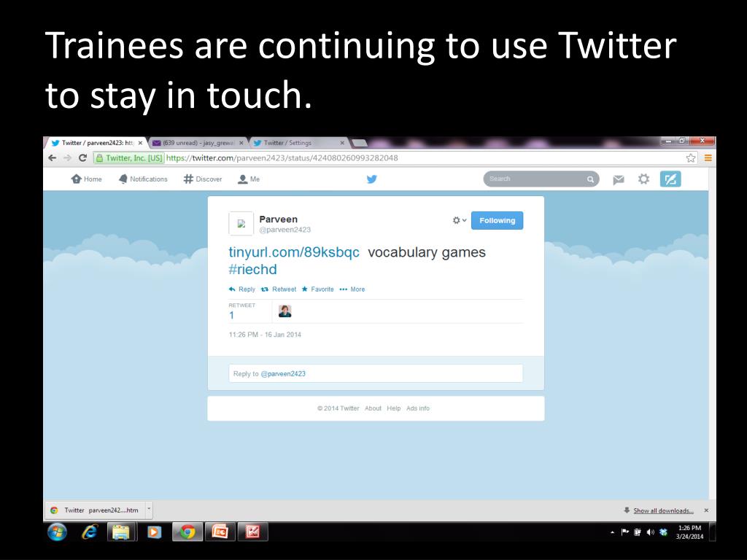Click Show desktop button on taskbar

coord(713,532)
